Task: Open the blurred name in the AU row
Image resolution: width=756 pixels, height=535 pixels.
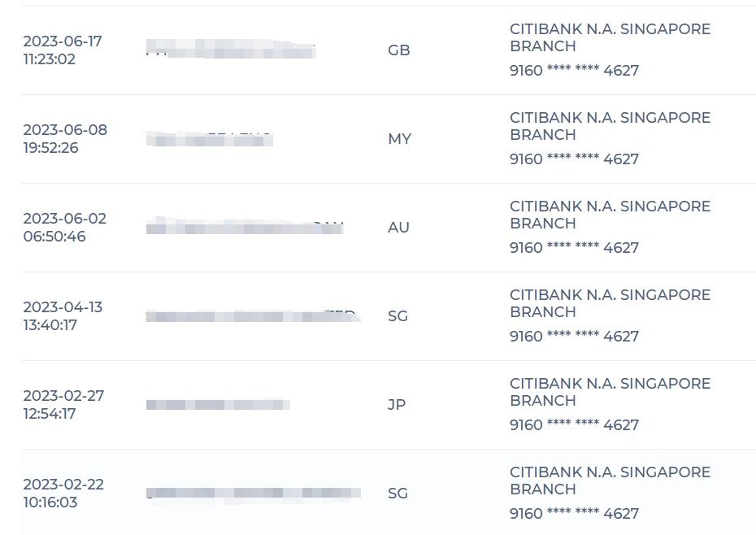Action: coord(245,226)
